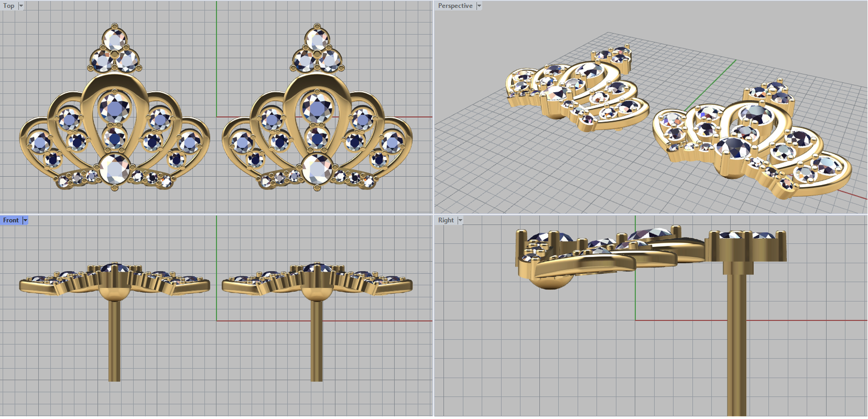Open the Top viewport dropdown arrow
The height and width of the screenshot is (419, 868).
(x=21, y=6)
